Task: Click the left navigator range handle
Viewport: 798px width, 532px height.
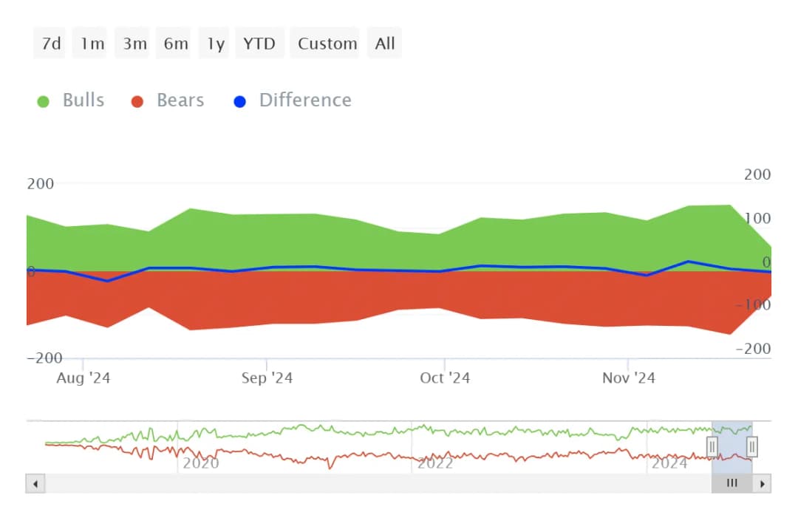Action: coord(712,446)
